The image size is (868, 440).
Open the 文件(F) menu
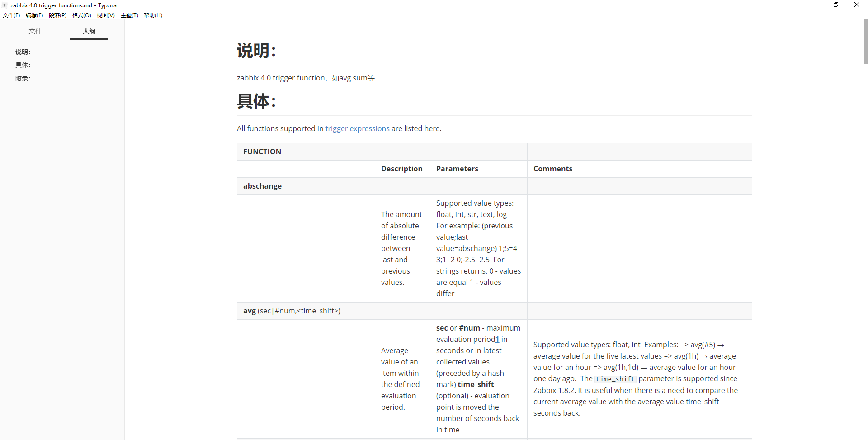click(x=11, y=15)
